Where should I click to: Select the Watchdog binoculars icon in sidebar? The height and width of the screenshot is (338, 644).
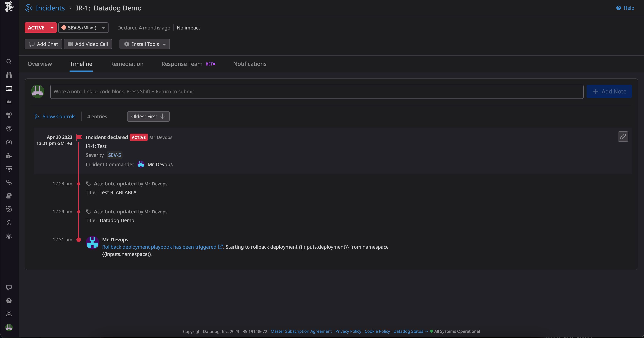[x=9, y=75]
